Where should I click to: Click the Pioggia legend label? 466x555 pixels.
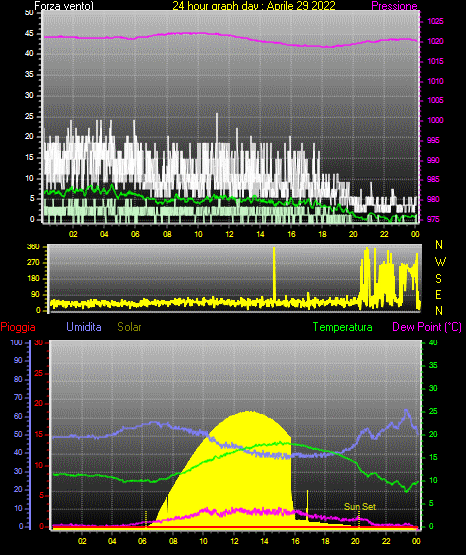pos(18,327)
